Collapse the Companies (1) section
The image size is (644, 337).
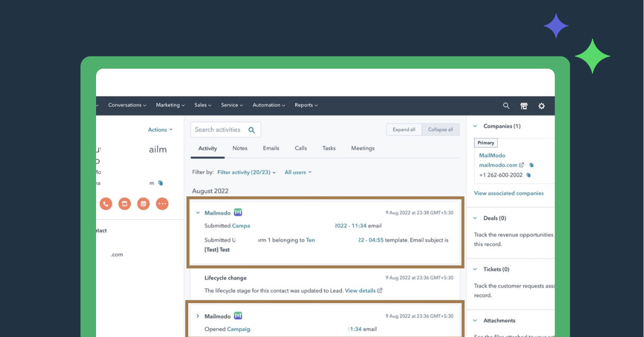click(475, 127)
